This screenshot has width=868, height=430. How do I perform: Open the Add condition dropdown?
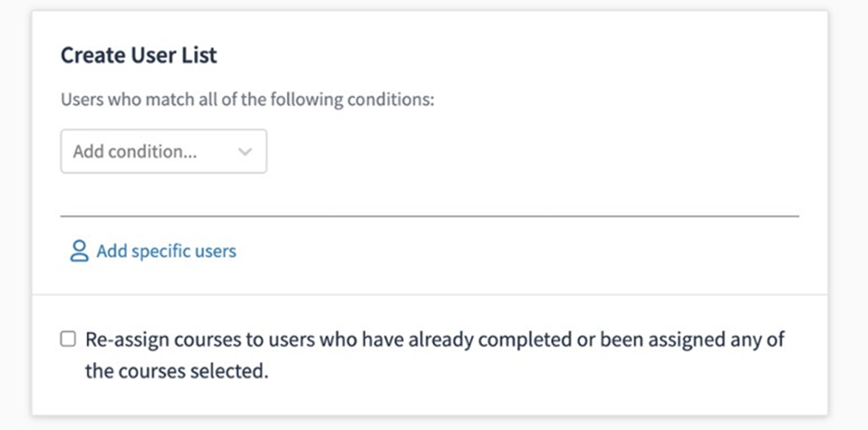pos(163,152)
